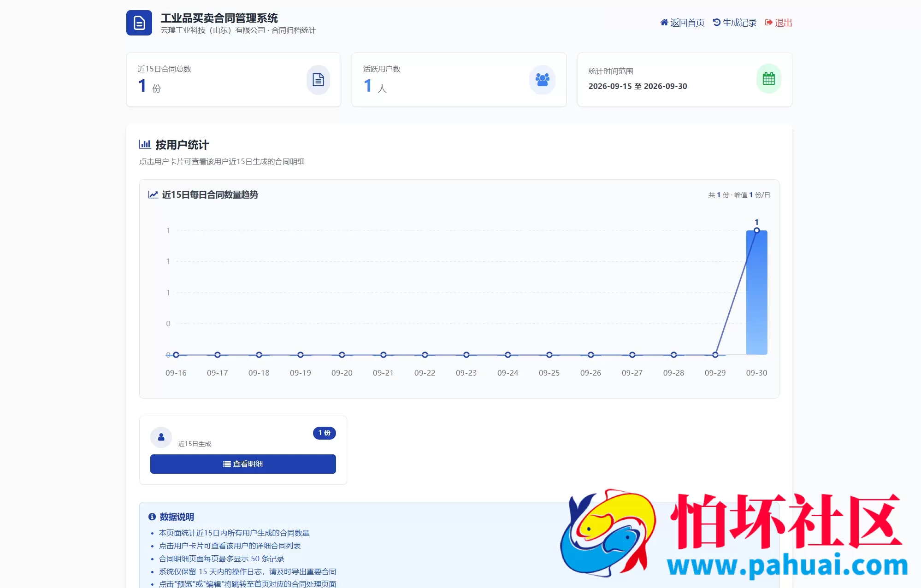Click the data point for 09-29

click(715, 355)
